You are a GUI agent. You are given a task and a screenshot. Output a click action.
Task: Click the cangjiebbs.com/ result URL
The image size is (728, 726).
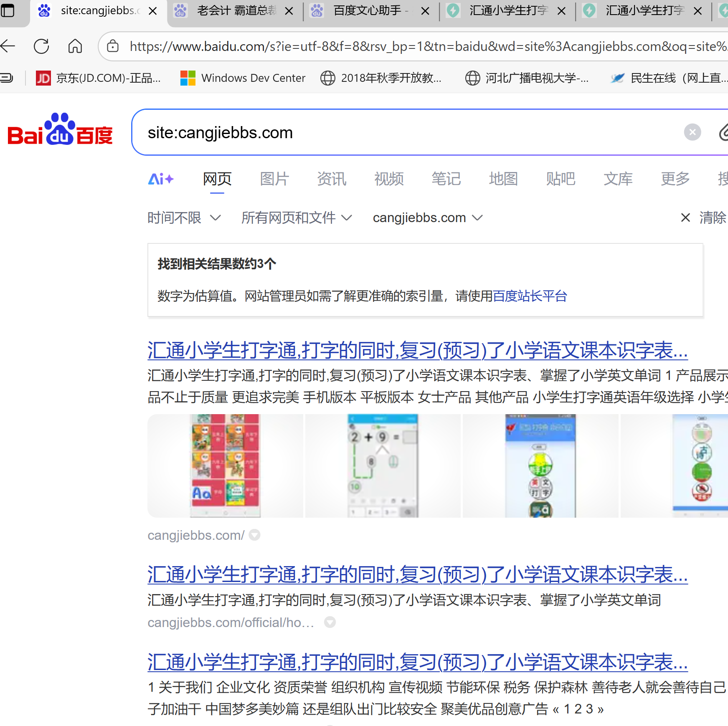coord(196,535)
